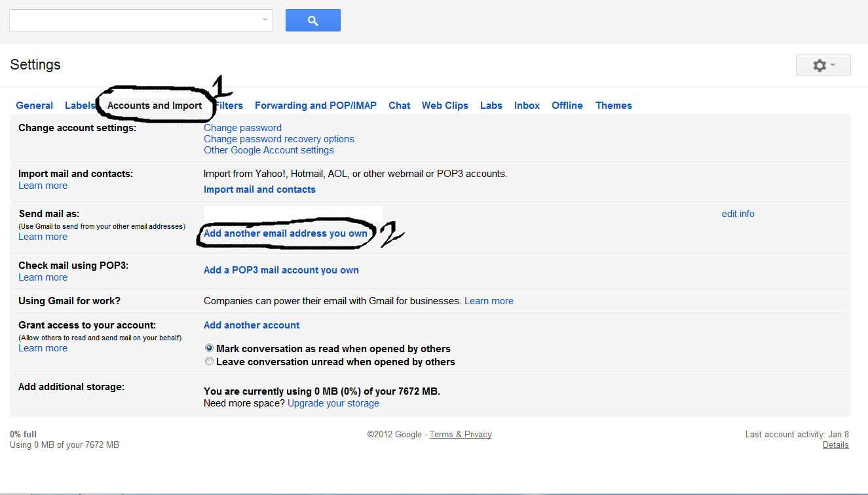Click Import mail and contacts link
This screenshot has width=868, height=495.
(259, 189)
